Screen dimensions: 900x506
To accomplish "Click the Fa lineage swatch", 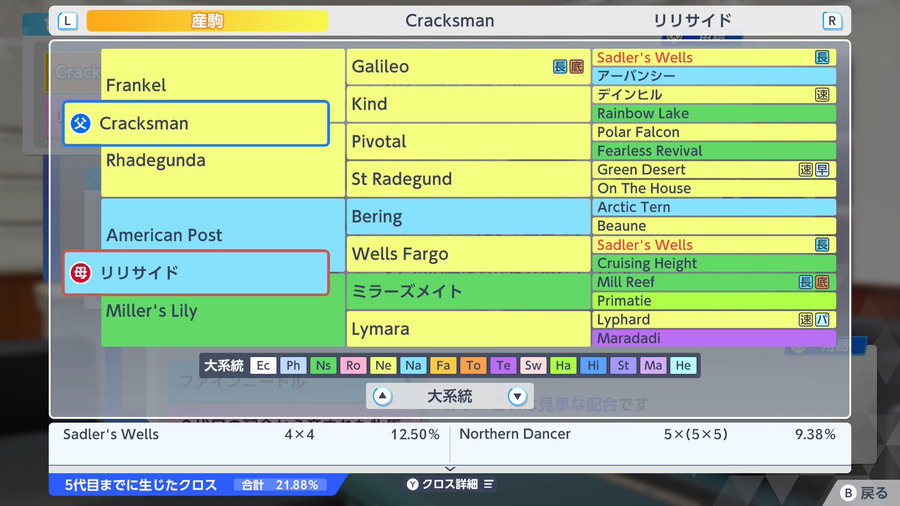I will [443, 365].
